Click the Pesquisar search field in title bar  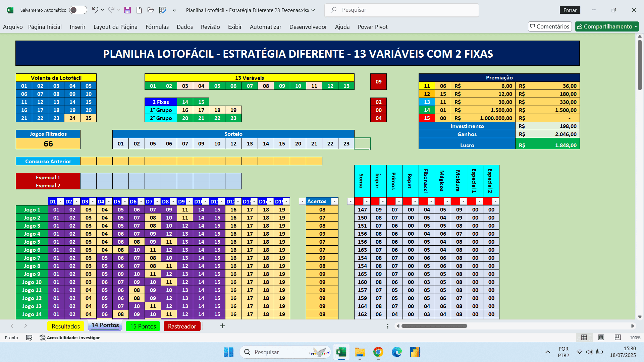[x=401, y=10]
